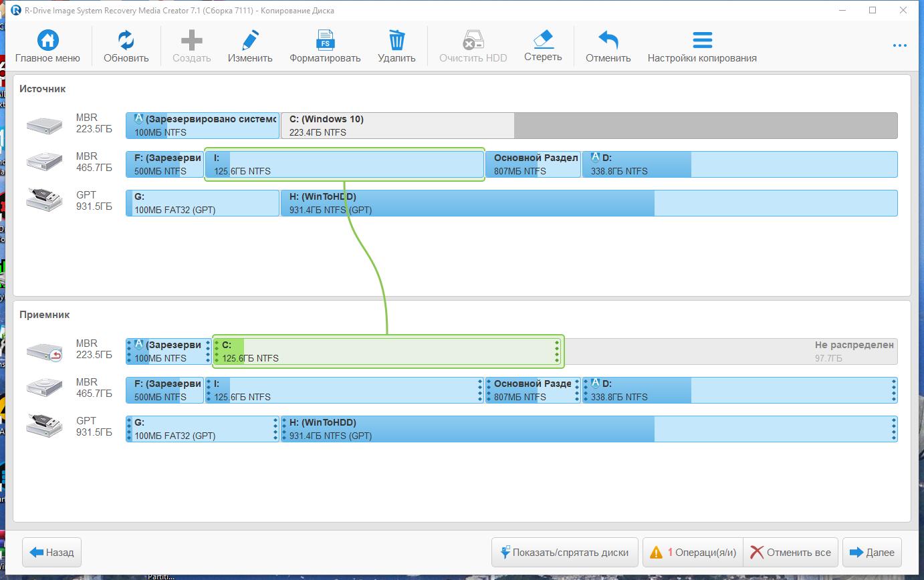
Task: Select destination F: 500МБ partition
Action: click(x=164, y=390)
